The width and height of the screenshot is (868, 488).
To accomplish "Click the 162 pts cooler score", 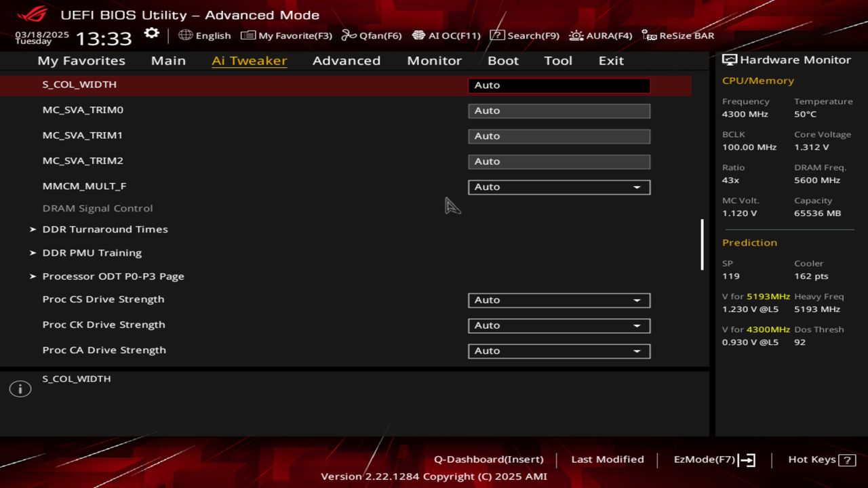I will (811, 277).
